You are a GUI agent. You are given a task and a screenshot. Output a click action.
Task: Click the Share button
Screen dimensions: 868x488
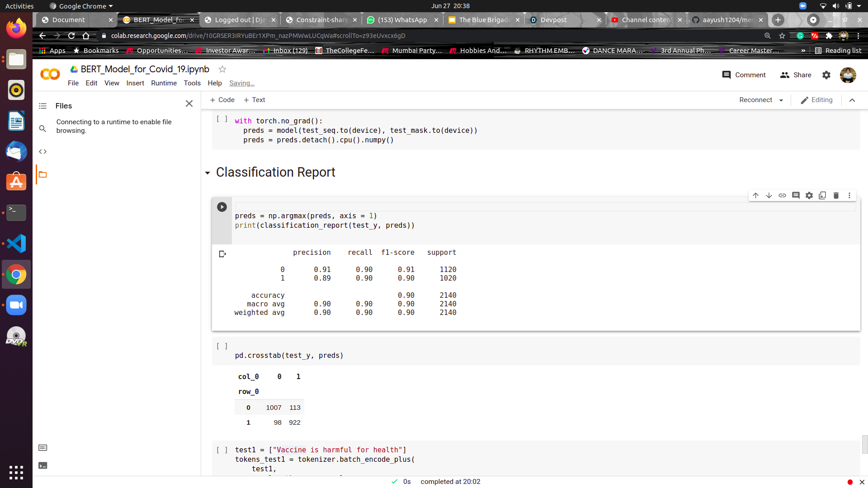coord(796,75)
